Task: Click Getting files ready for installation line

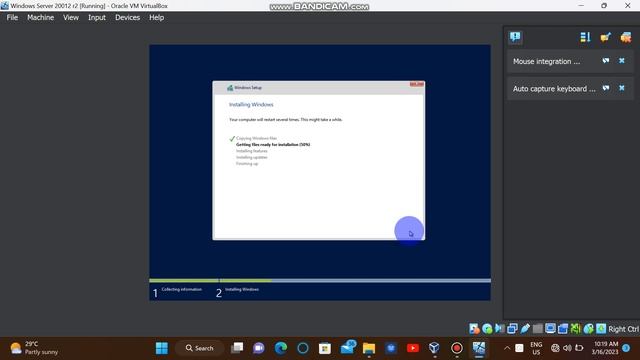Action: 273,144
